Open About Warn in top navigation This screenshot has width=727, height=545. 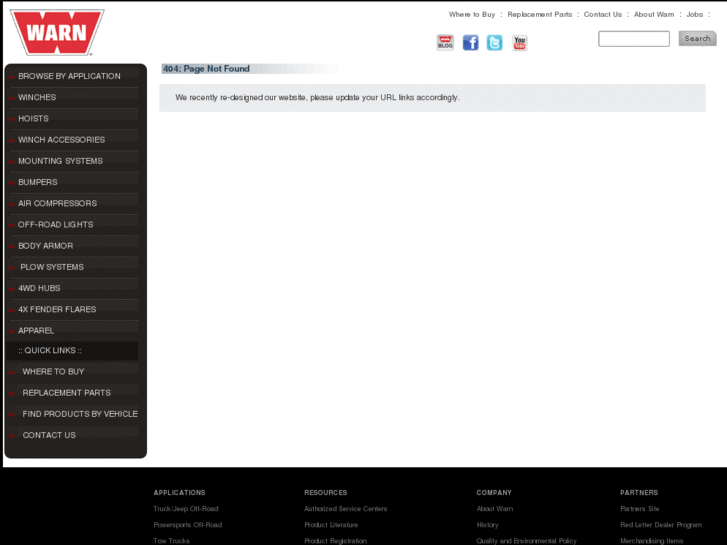[654, 14]
